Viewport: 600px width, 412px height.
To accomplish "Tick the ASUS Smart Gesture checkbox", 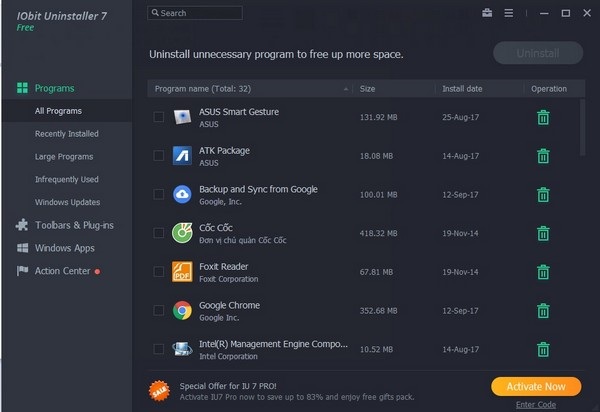I will pyautogui.click(x=158, y=117).
